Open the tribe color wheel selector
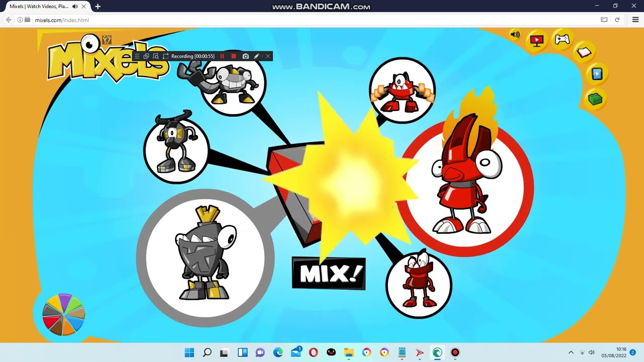The image size is (644, 362). pyautogui.click(x=63, y=314)
